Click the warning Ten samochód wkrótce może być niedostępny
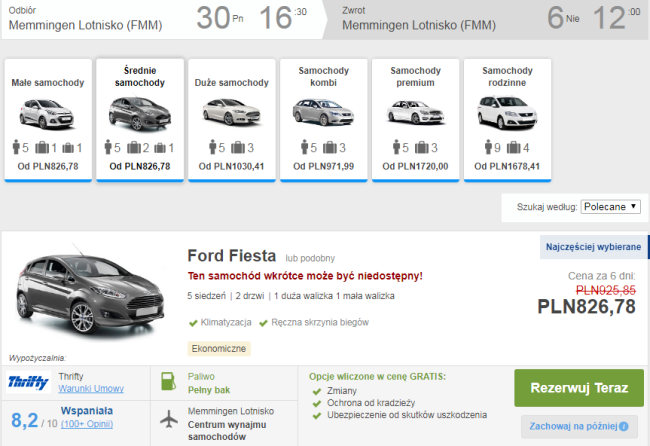This screenshot has height=446, width=650. (x=305, y=276)
